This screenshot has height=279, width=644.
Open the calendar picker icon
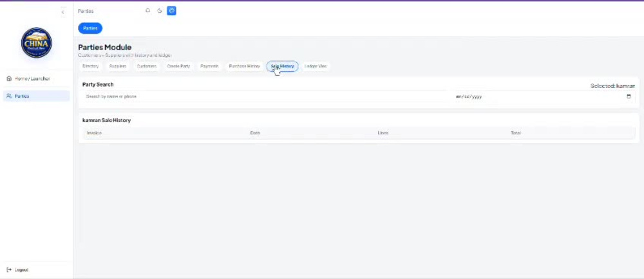pyautogui.click(x=629, y=96)
